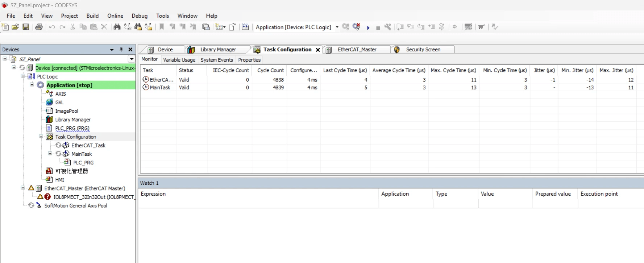644x263 pixels.
Task: Collapse the SZ_Panel root node
Action: (5, 59)
